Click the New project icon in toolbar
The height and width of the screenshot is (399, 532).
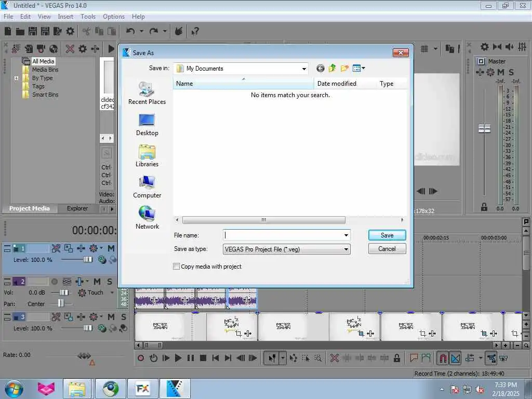tap(8, 32)
